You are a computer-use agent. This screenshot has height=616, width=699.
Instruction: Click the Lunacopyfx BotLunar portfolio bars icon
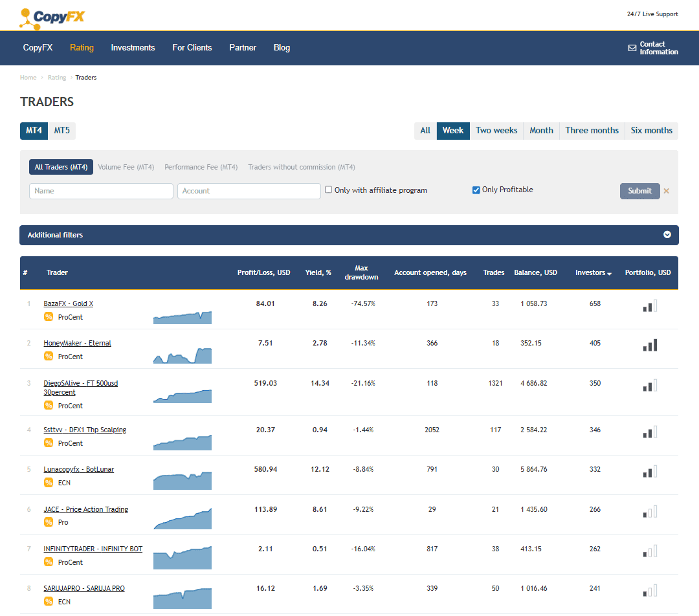click(x=650, y=471)
